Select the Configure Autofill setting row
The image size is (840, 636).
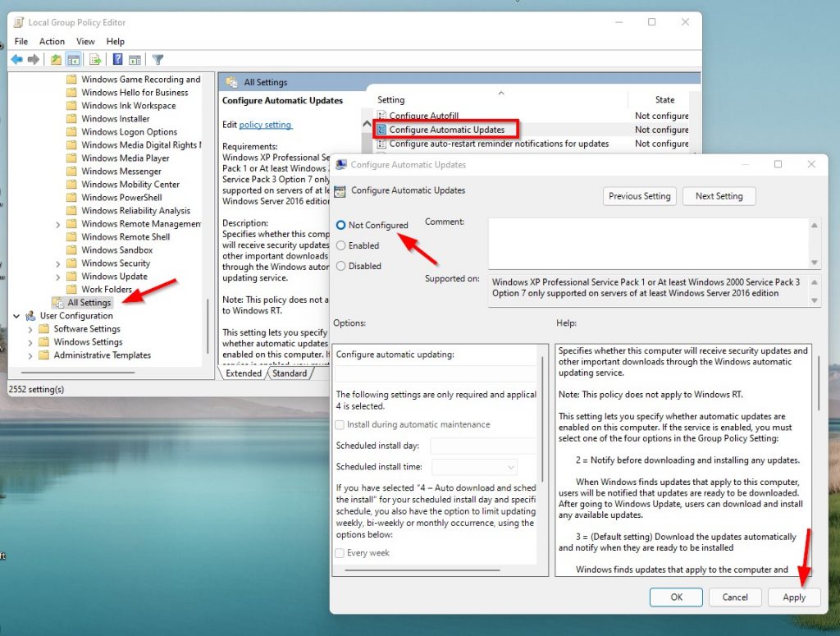click(532, 116)
